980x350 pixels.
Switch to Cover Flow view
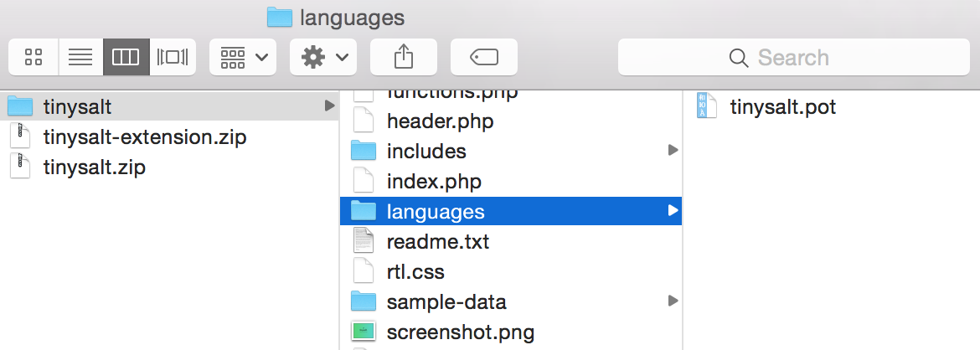(173, 58)
